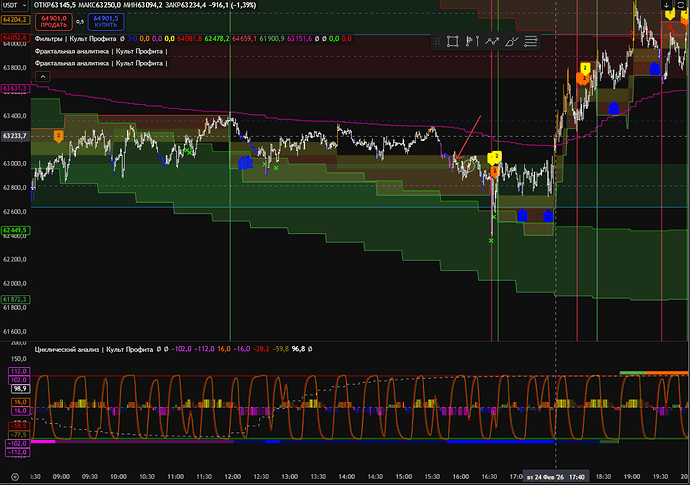Image resolution: width=690 pixels, height=485 pixels.
Task: Click the yellow "2" marker near 16:30
Action: click(494, 157)
